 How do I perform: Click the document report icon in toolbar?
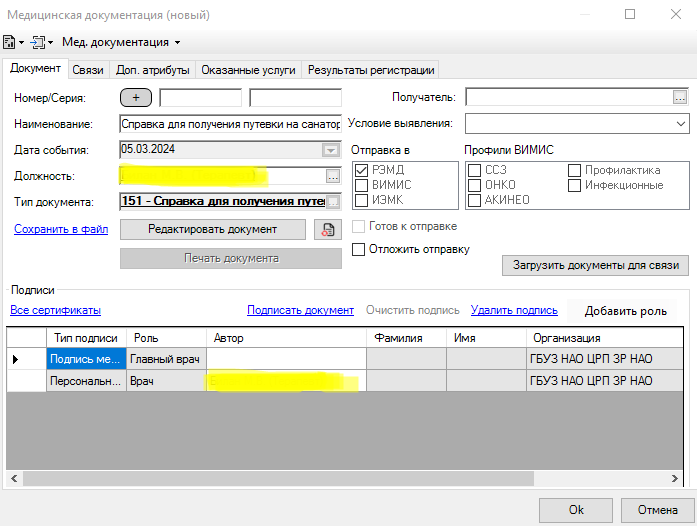click(x=10, y=42)
